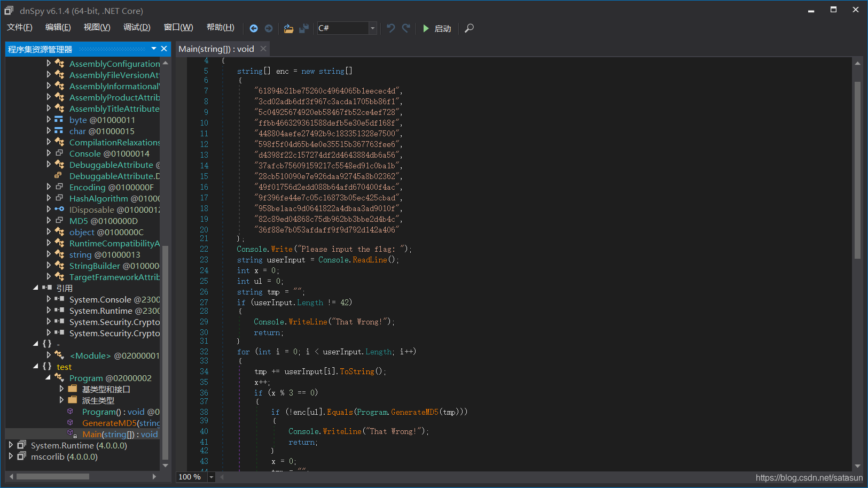Collapse the 引用 references node
The width and height of the screenshot is (868, 488).
(36, 288)
